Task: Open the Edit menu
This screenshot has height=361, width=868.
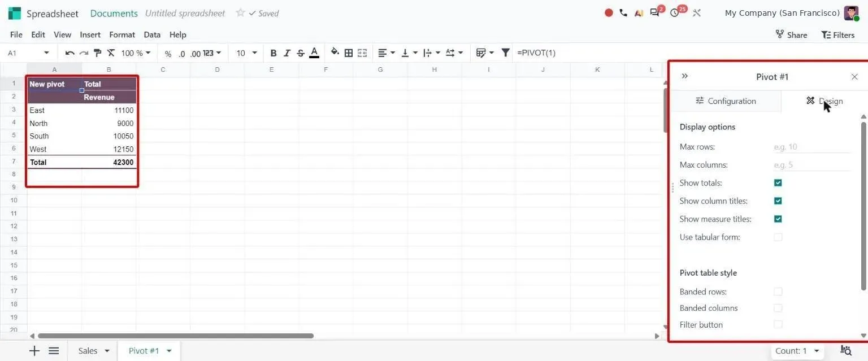Action: click(x=38, y=34)
